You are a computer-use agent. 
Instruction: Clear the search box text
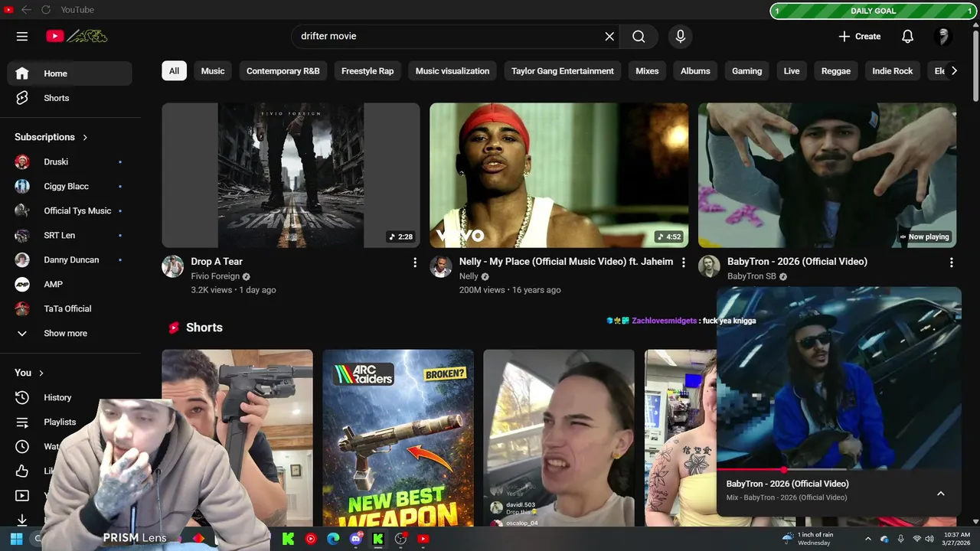(x=609, y=36)
